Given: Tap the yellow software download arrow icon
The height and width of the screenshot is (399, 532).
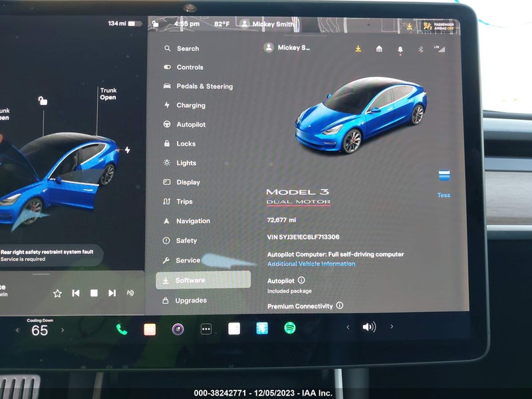Looking at the screenshot, I should coord(358,49).
